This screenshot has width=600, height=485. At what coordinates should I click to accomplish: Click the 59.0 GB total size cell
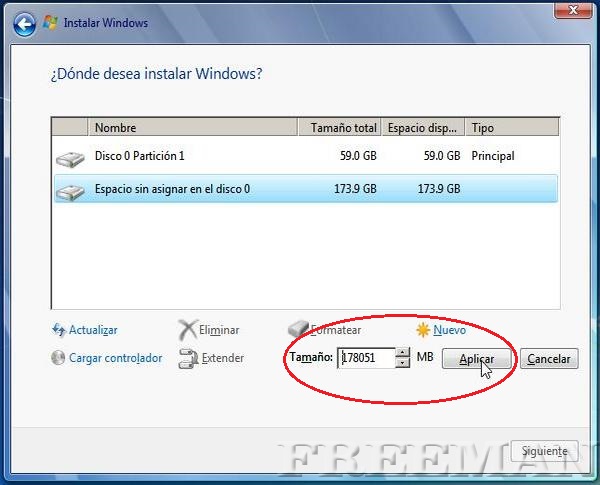(358, 156)
